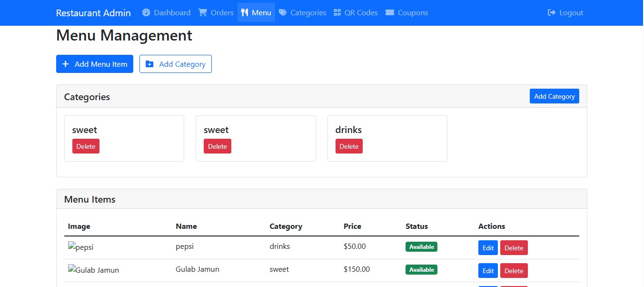Click the Coupons ticket icon
Viewport: 644px width, 287px height.
(x=390, y=13)
